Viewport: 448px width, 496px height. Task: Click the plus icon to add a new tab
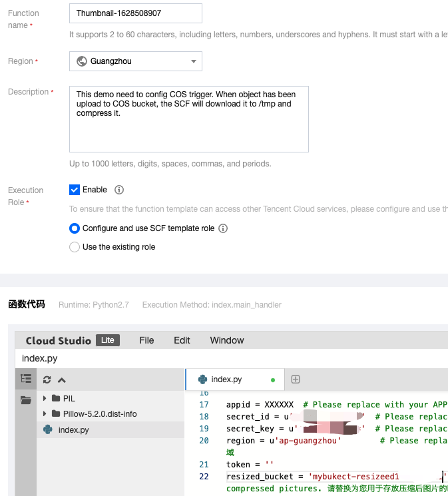(296, 379)
